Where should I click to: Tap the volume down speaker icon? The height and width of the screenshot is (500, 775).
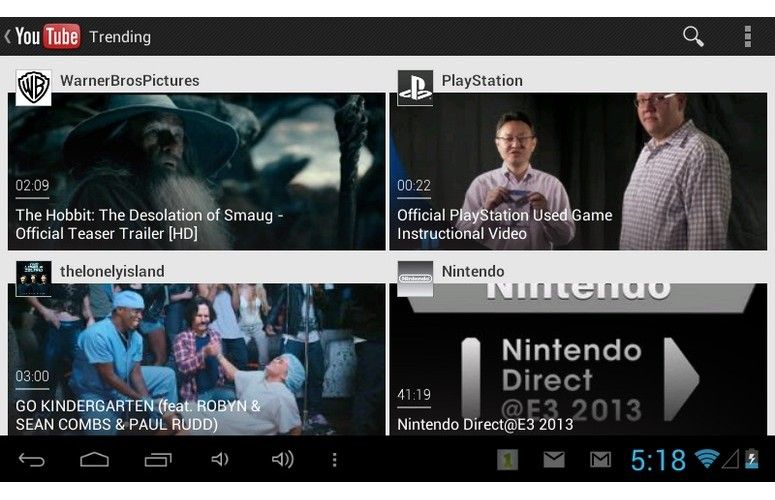click(x=220, y=459)
